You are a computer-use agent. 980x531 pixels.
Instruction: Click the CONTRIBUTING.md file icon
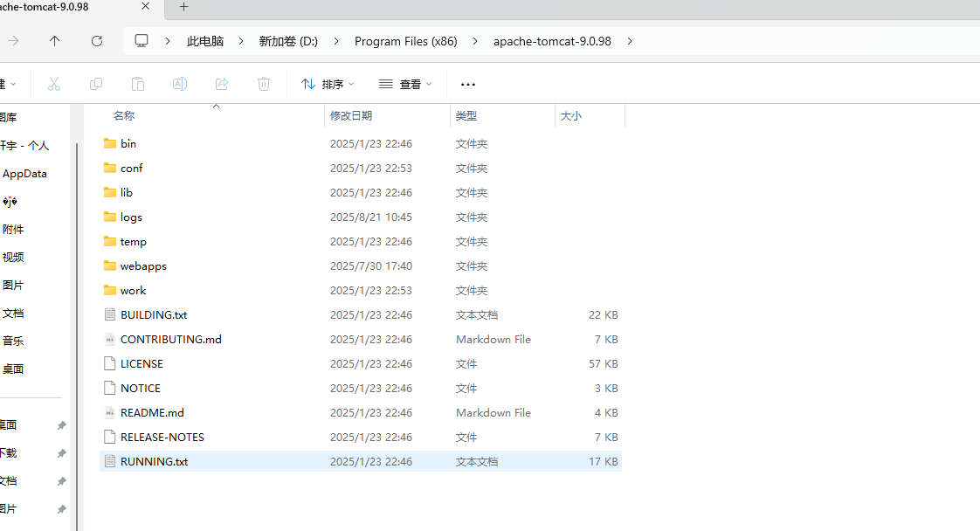click(110, 339)
